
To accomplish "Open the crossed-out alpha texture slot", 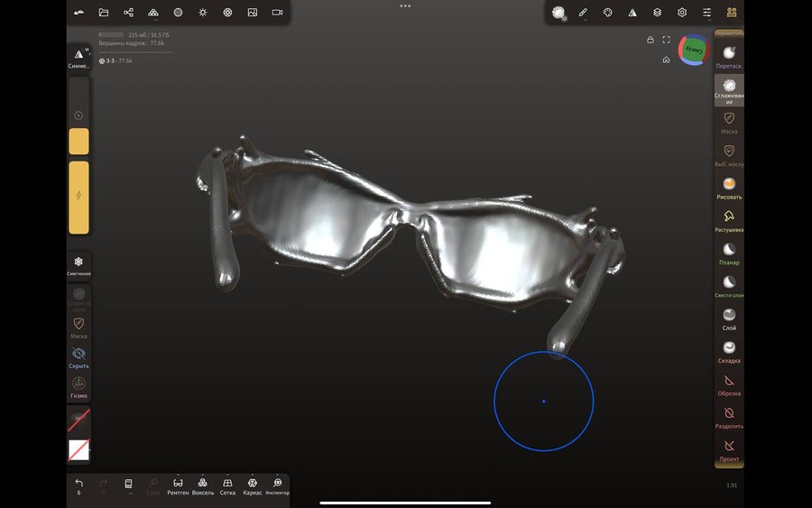I will (78, 420).
